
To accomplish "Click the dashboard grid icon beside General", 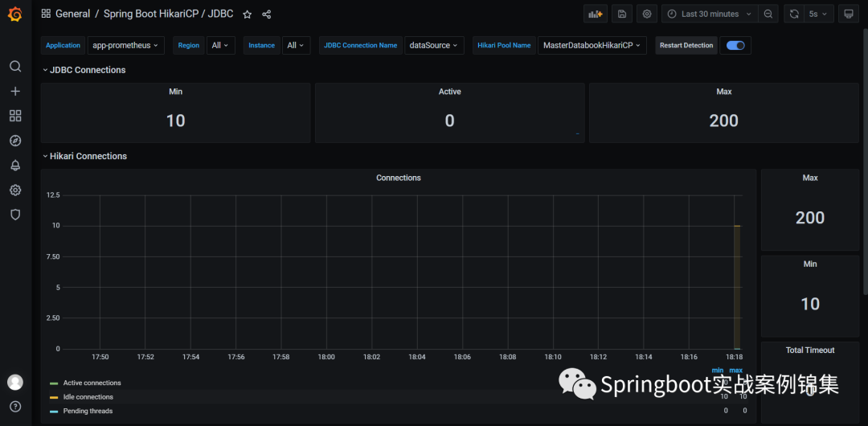I will click(46, 14).
